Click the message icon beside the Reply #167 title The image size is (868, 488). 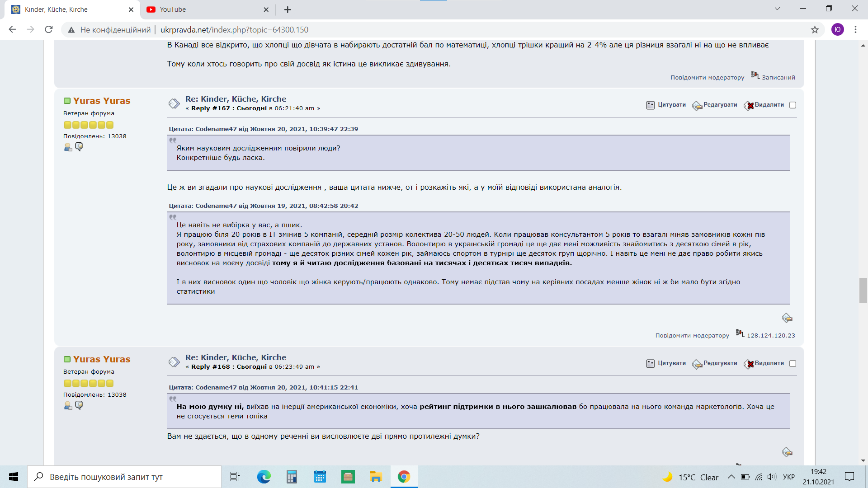pos(174,103)
